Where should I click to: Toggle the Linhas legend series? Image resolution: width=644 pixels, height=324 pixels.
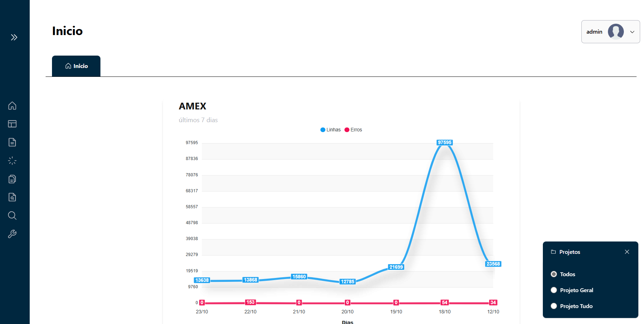pos(330,130)
